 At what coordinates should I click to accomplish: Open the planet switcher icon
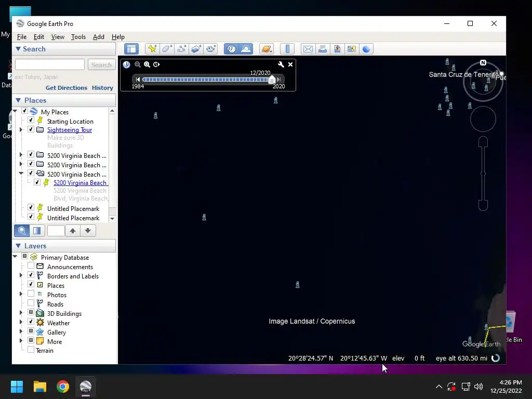pos(267,49)
